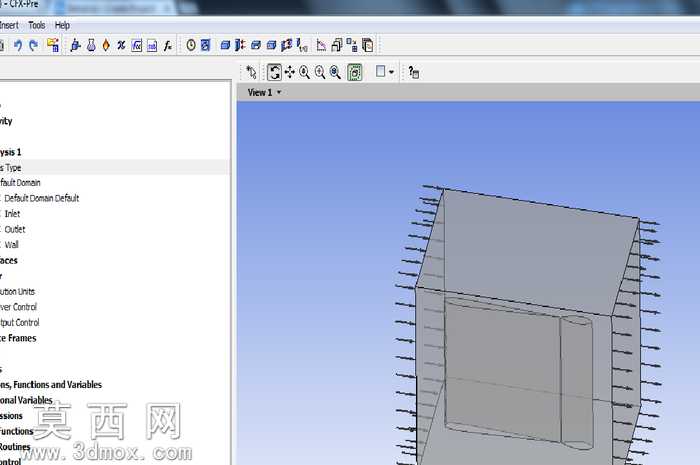Click the Subdomain blue block icon
This screenshot has height=465, width=700.
pyautogui.click(x=256, y=45)
